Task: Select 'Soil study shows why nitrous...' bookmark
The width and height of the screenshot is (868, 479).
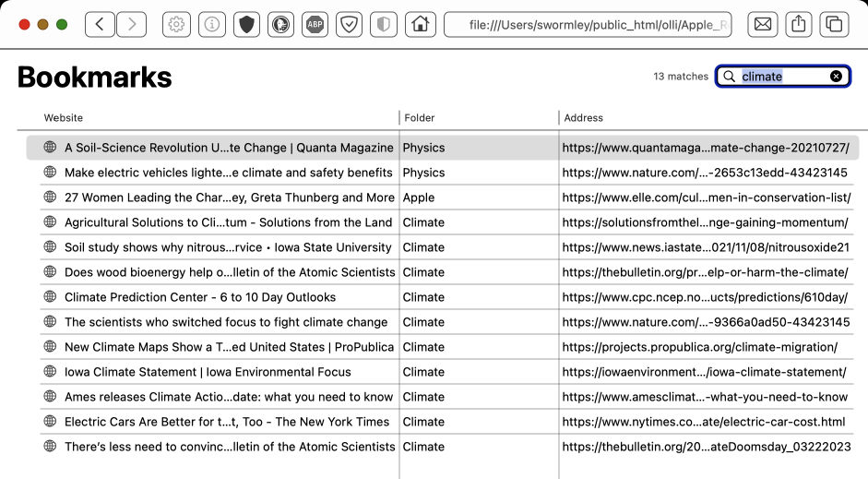Action: [228, 247]
